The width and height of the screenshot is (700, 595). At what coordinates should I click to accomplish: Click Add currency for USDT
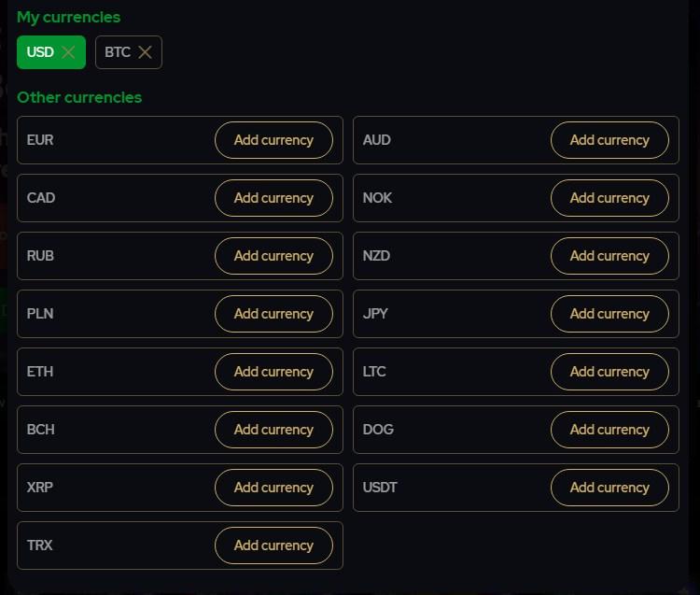point(609,488)
